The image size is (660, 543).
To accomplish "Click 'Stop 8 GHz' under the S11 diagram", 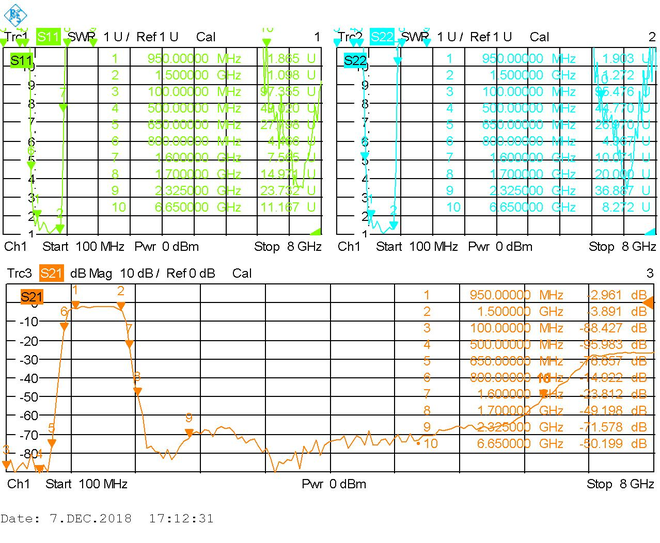I will 288,247.
